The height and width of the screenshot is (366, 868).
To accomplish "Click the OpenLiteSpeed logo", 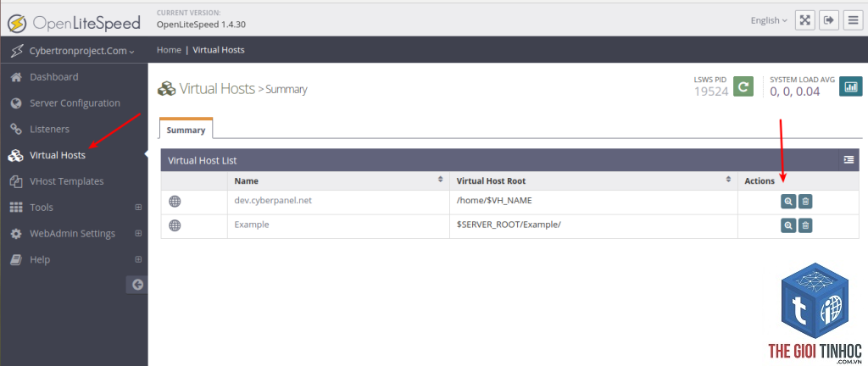I will [75, 23].
